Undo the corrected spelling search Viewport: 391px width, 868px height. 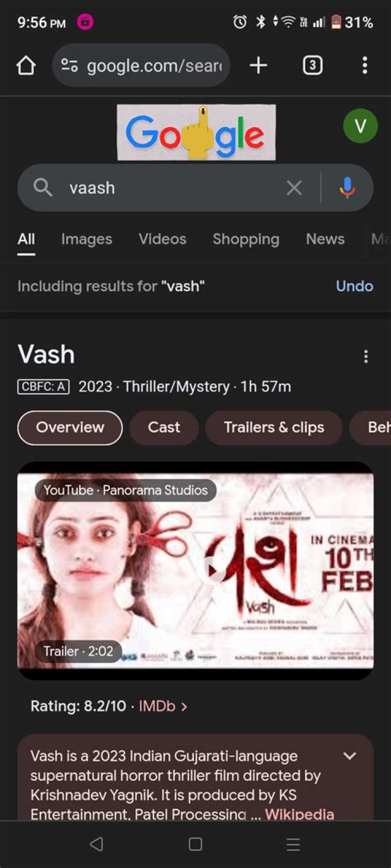point(355,286)
